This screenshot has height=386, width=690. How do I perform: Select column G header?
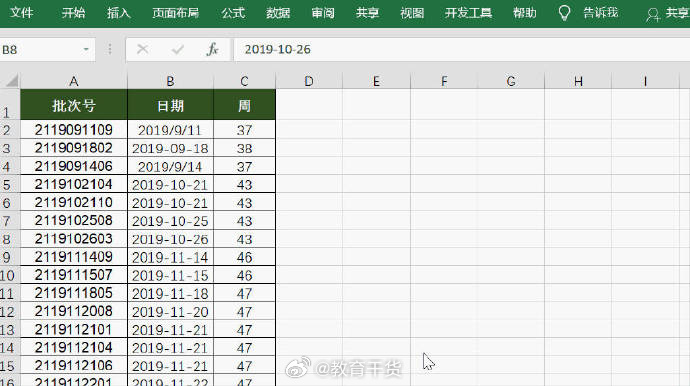pos(511,81)
